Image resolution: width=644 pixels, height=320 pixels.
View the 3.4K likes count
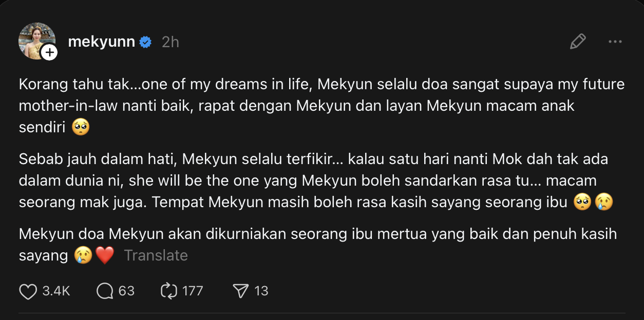pos(56,291)
